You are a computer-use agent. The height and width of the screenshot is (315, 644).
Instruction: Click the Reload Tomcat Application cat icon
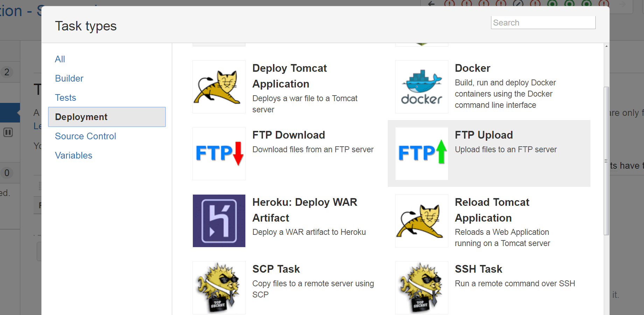(x=422, y=221)
